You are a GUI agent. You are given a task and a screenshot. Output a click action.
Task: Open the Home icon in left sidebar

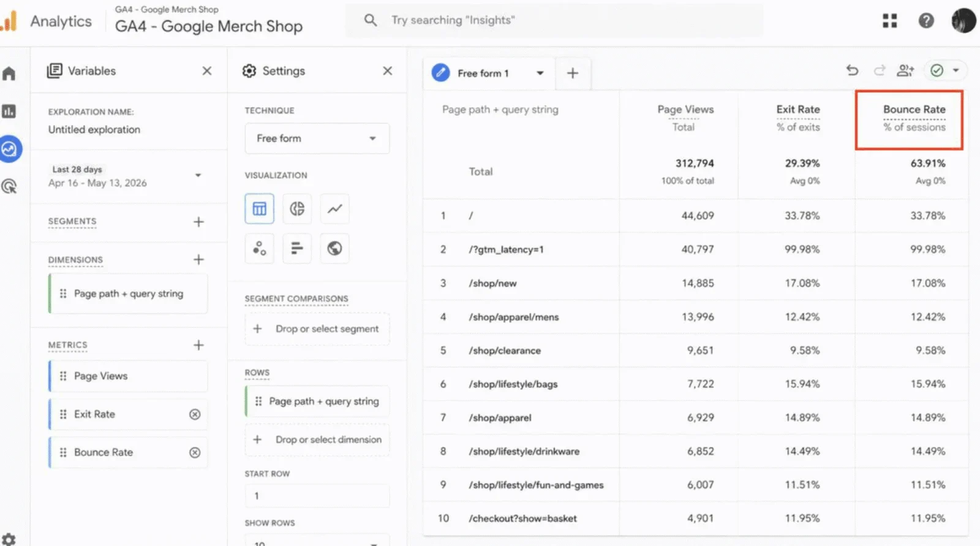tap(9, 74)
